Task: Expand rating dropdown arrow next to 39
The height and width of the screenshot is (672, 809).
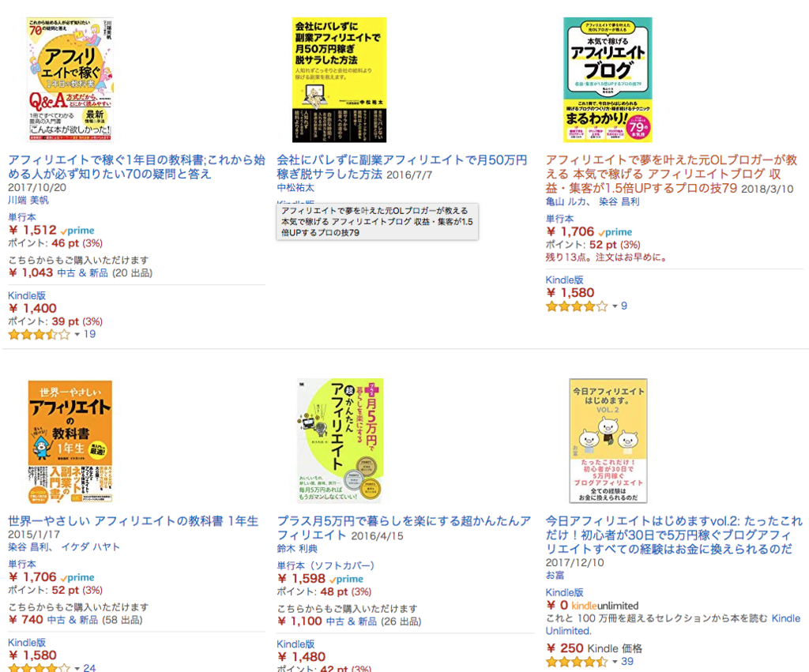Action: [x=615, y=662]
